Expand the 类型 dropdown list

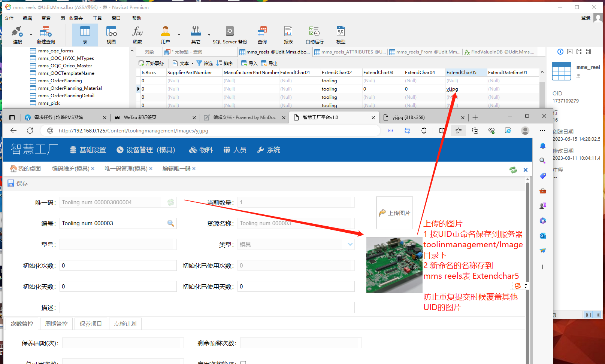coord(350,244)
